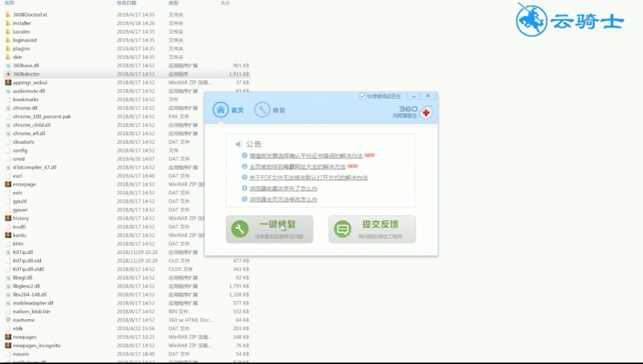This screenshot has height=364, width=643.
Task: Click the 360bdoctor application icon
Action: pos(8,74)
